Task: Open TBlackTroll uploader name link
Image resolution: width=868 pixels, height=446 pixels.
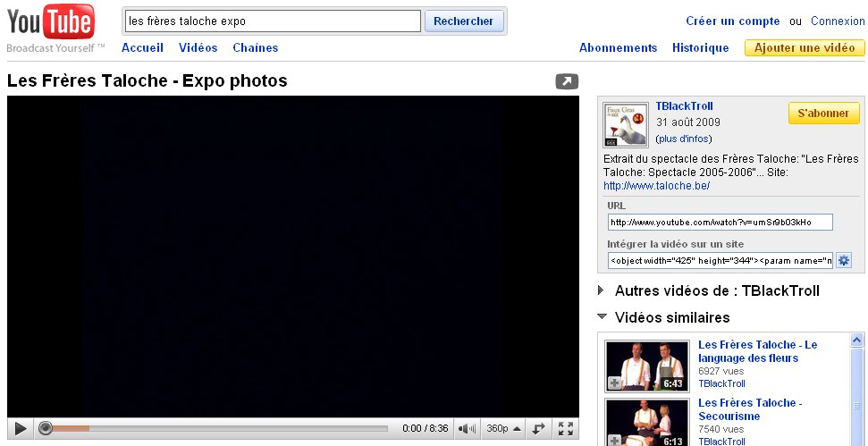Action: point(684,105)
